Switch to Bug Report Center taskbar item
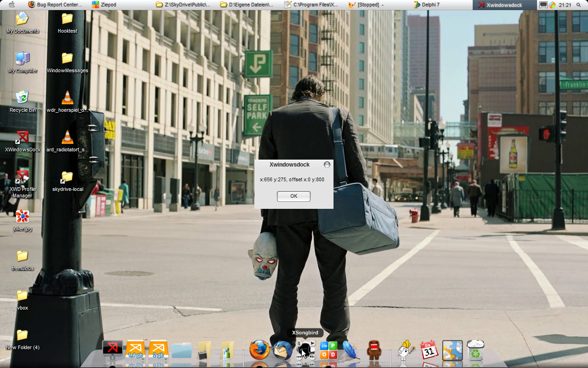Image resolution: width=588 pixels, height=368 pixels. (x=55, y=5)
